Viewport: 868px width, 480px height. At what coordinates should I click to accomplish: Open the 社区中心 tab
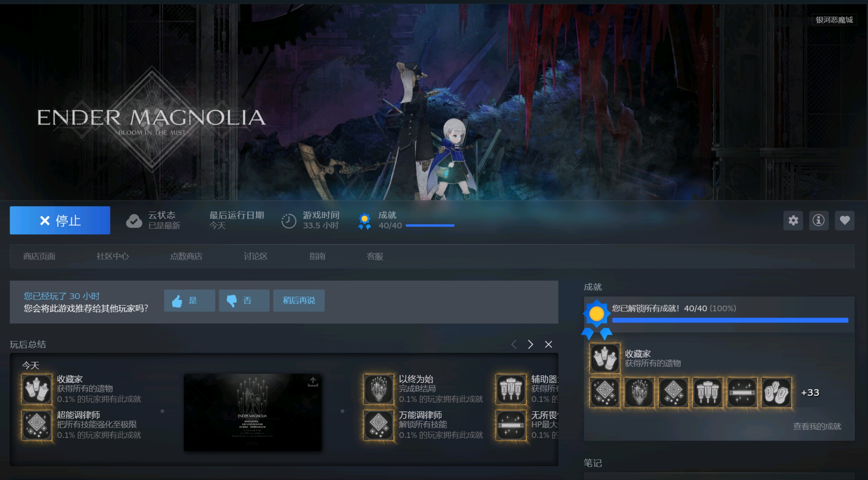point(113,256)
